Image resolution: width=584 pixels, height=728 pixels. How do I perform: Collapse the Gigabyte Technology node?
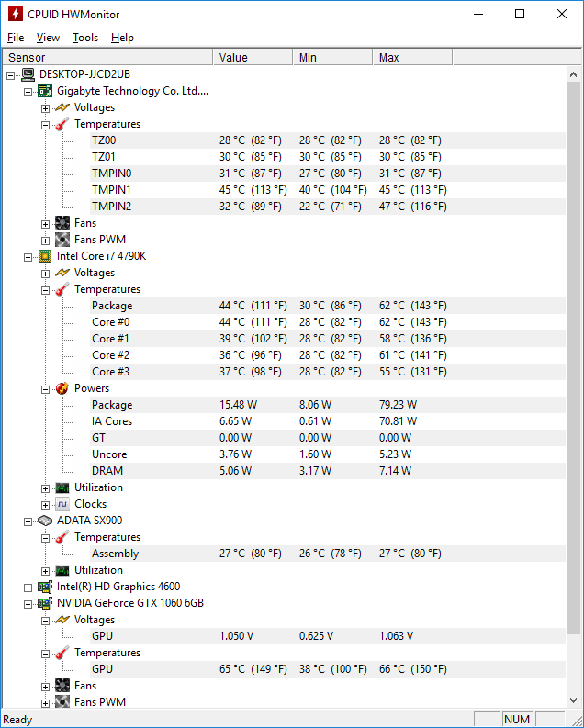[28, 92]
